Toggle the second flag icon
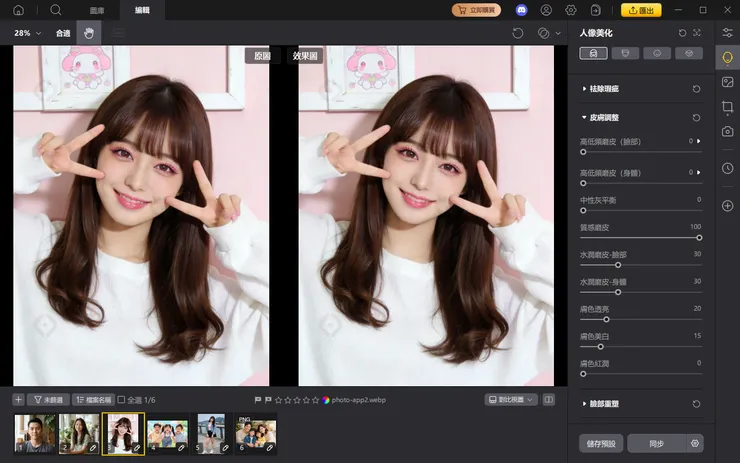 coord(268,400)
